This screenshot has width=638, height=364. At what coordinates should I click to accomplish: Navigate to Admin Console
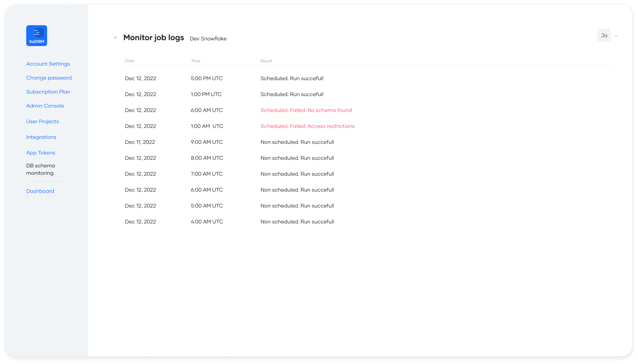[x=45, y=106]
